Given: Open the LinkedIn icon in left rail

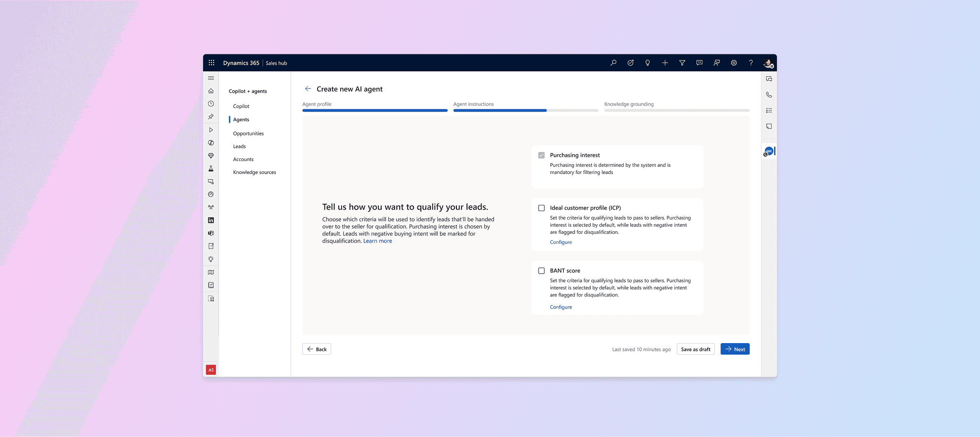Looking at the screenshot, I should (211, 220).
